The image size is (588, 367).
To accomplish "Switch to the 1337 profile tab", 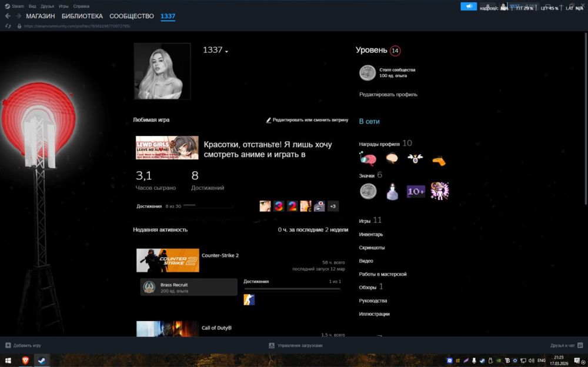I will [x=168, y=16].
